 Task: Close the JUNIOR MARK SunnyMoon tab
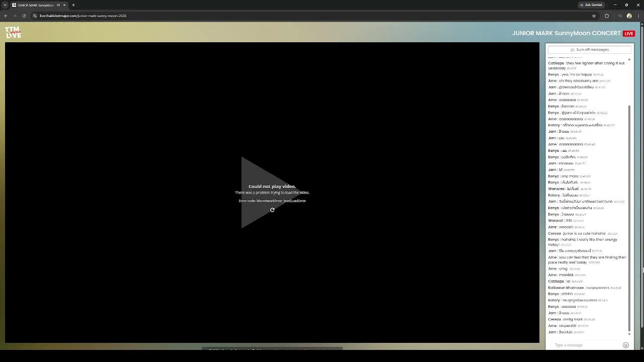[x=64, y=5]
